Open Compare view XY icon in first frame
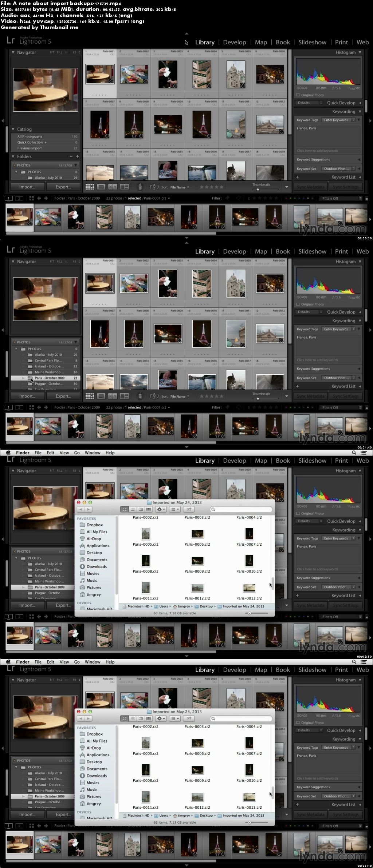Viewport: 373px width, 868px height. [113, 187]
